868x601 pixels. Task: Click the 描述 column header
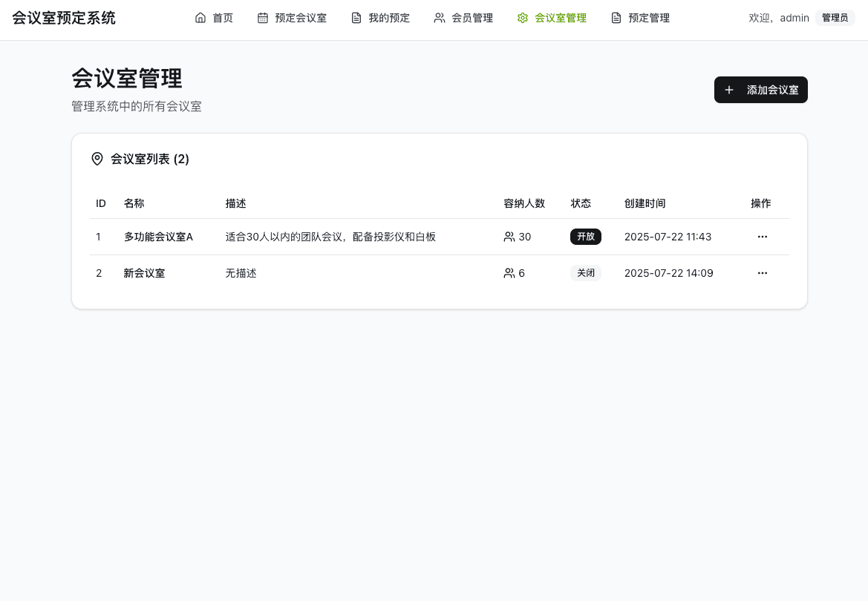coord(236,203)
